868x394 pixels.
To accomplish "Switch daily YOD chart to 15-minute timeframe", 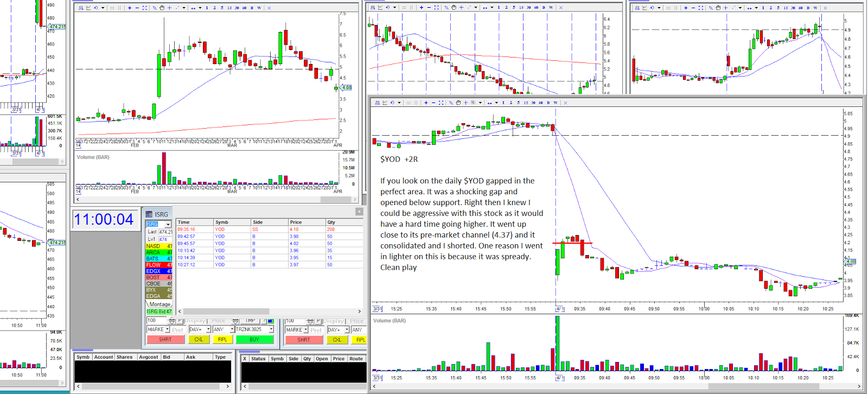I will (x=229, y=8).
